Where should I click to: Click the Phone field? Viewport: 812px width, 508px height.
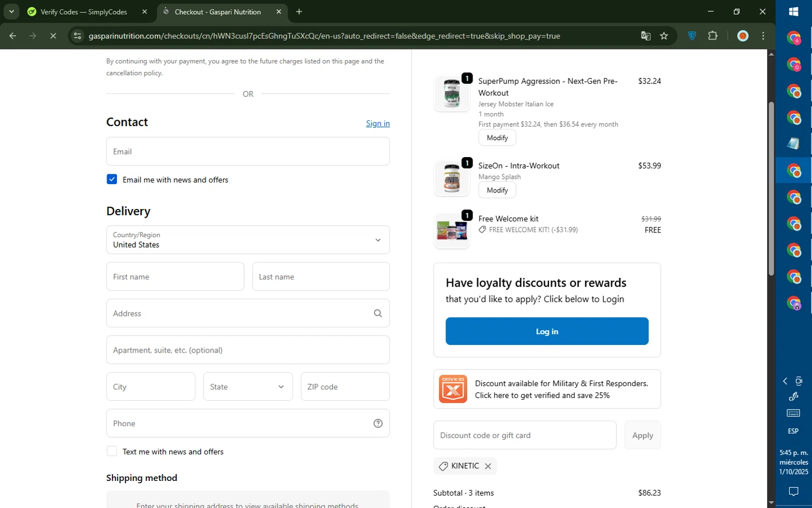(248, 423)
